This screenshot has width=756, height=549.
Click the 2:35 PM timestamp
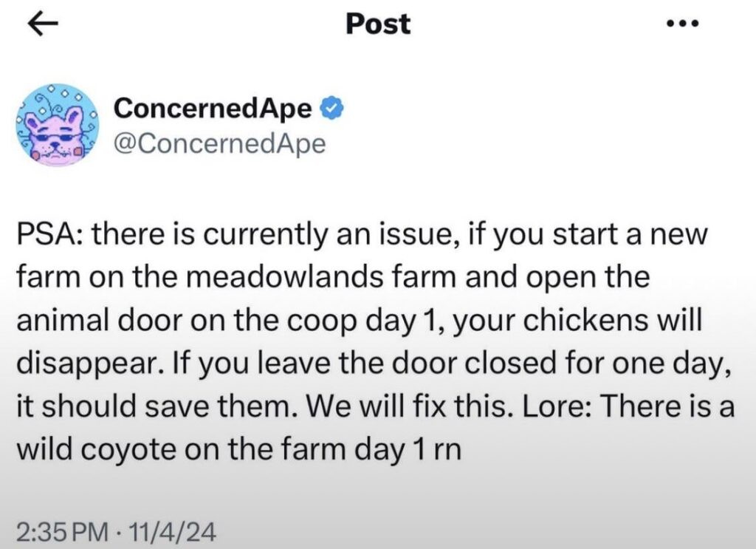(x=63, y=532)
